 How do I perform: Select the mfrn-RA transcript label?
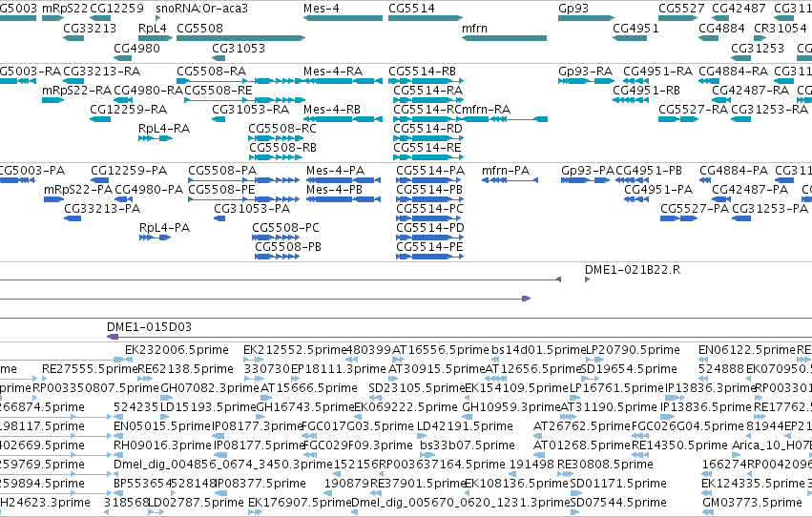click(486, 110)
